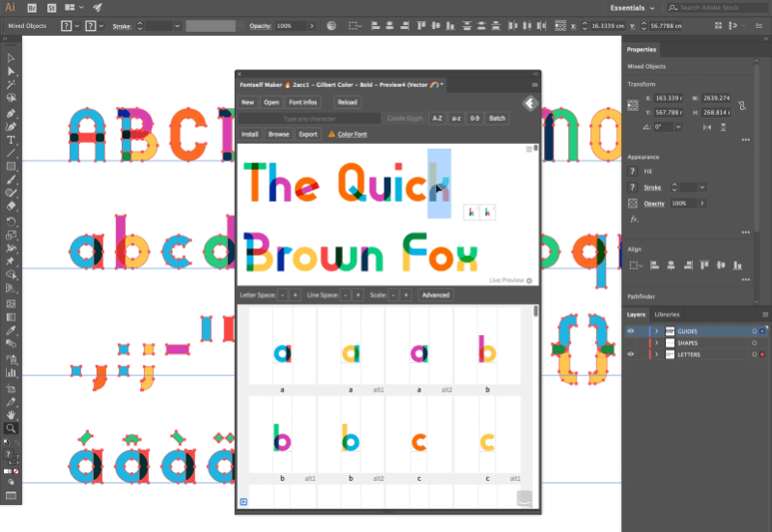Click the recolor artwork globe icon
Screen dimensions: 772x532
coord(331,26)
